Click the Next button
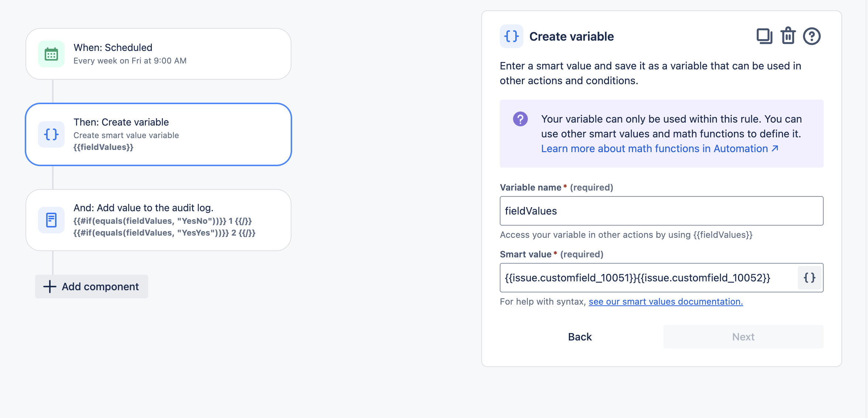The height and width of the screenshot is (418, 868). tap(743, 337)
